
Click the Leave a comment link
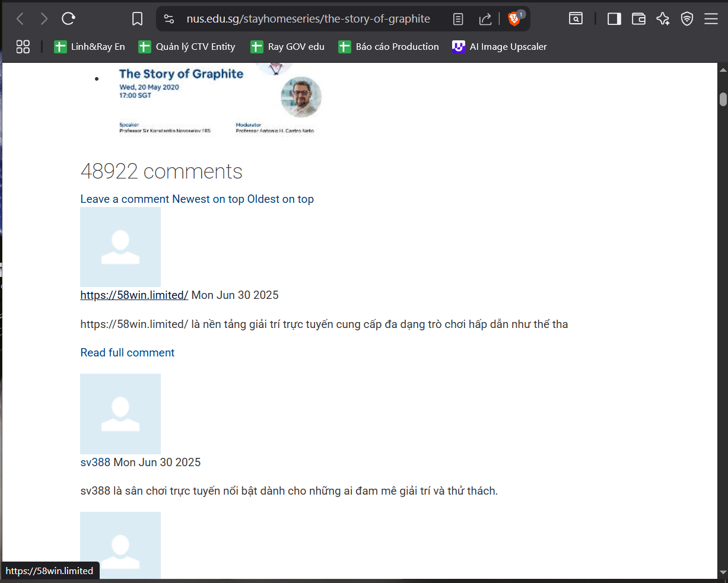[125, 199]
